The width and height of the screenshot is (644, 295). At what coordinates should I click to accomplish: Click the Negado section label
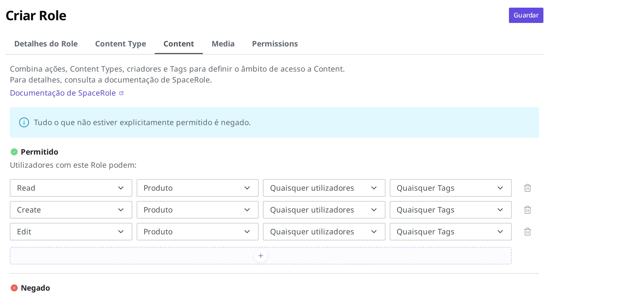point(36,288)
